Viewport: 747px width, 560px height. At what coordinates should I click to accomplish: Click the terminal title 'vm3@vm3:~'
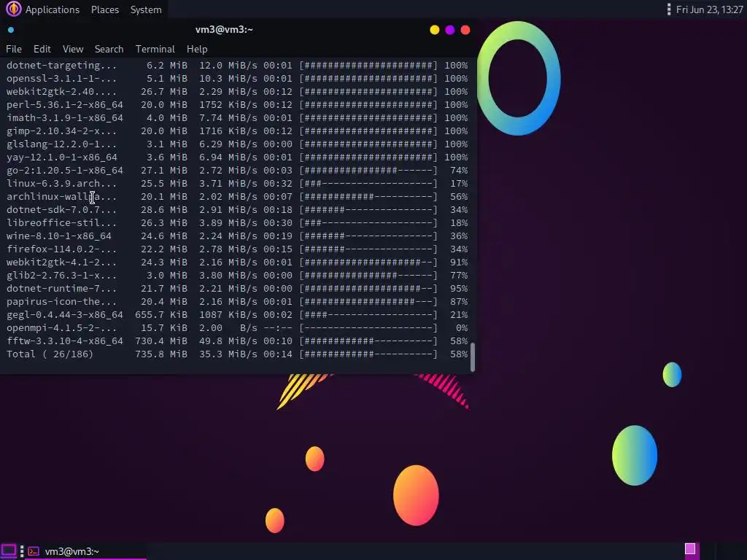(224, 29)
